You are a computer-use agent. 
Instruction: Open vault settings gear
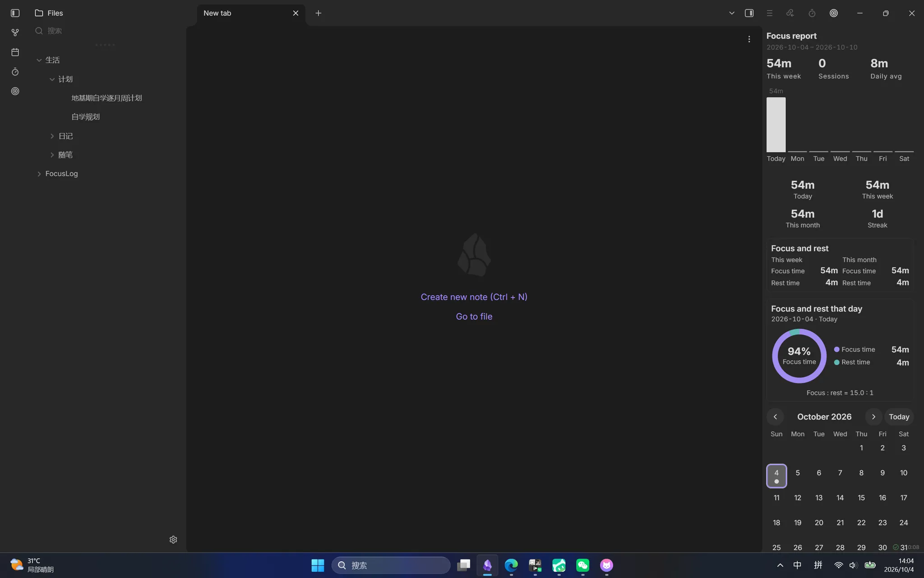(x=173, y=540)
